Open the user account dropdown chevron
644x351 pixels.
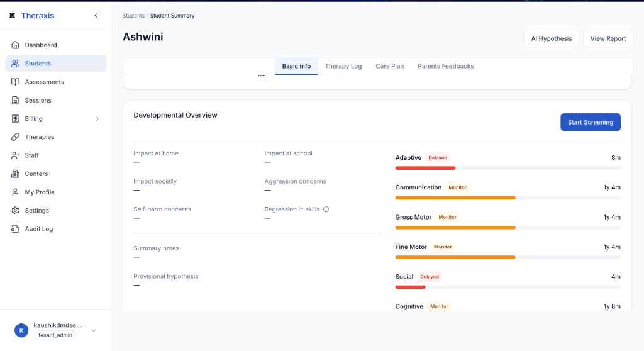click(94, 330)
